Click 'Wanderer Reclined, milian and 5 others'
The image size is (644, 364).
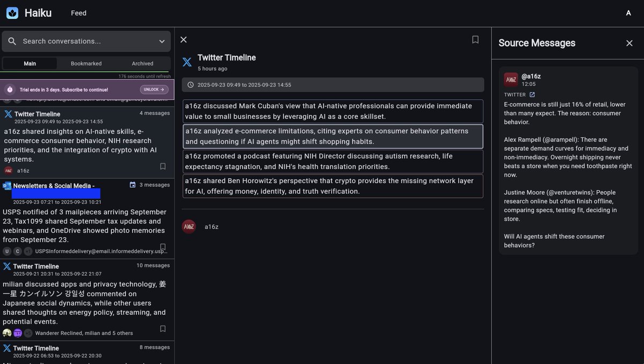pyautogui.click(x=84, y=333)
